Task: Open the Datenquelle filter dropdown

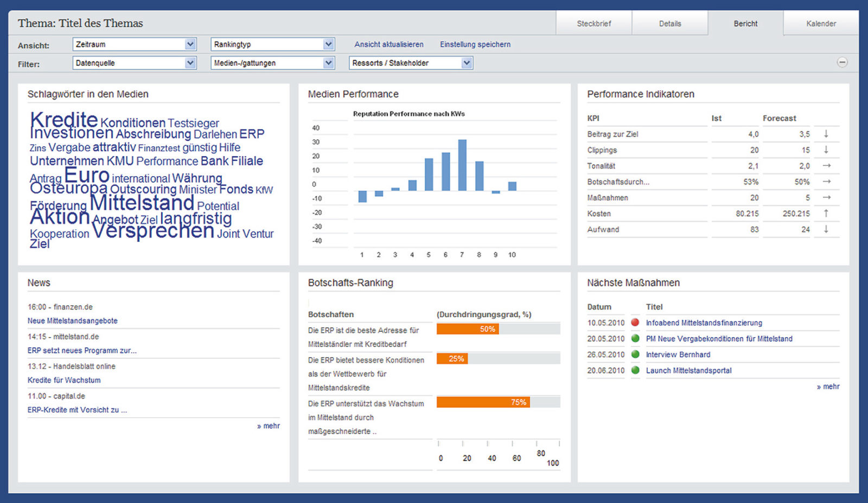Action: pos(134,63)
